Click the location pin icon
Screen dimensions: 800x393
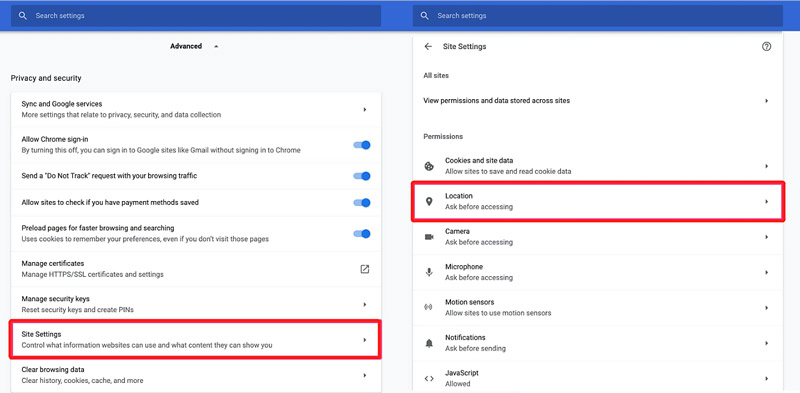click(429, 202)
